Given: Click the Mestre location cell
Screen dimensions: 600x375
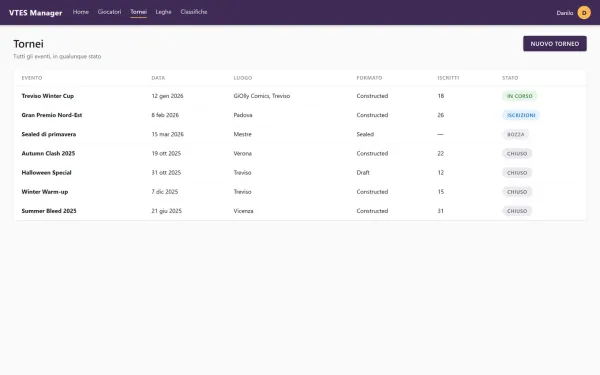Looking at the screenshot, I should [242, 134].
